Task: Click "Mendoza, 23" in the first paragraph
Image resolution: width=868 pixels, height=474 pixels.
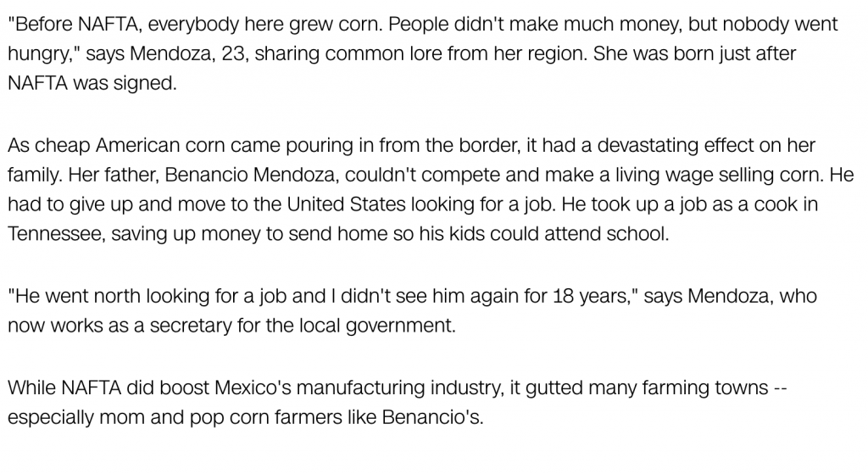Action: tap(189, 53)
